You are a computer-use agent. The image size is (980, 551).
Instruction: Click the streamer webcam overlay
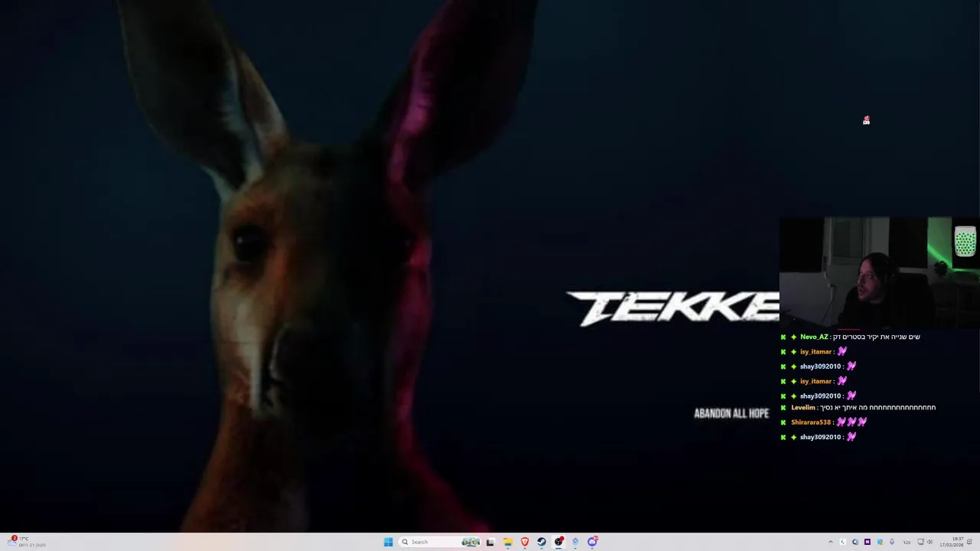point(880,272)
